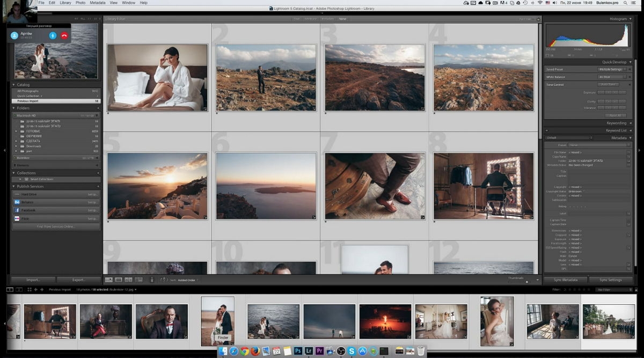Open the No Filter filmstrip dropdown

pyautogui.click(x=613, y=289)
